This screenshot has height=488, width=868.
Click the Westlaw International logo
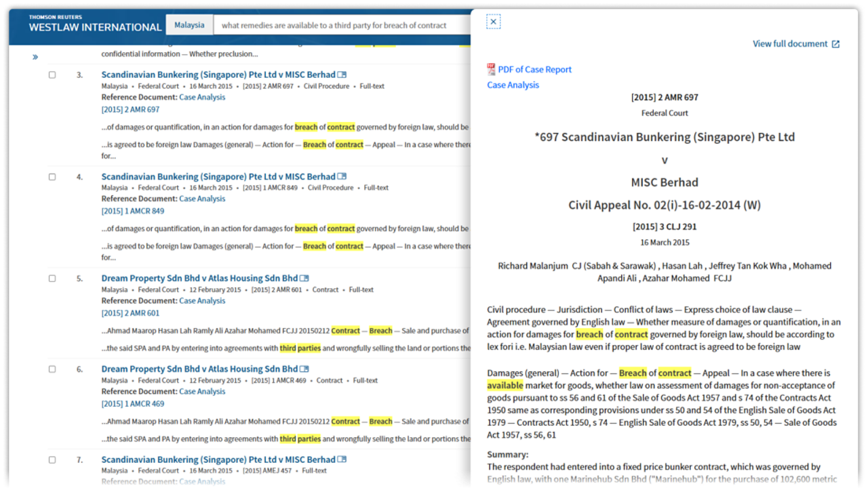[x=95, y=24]
